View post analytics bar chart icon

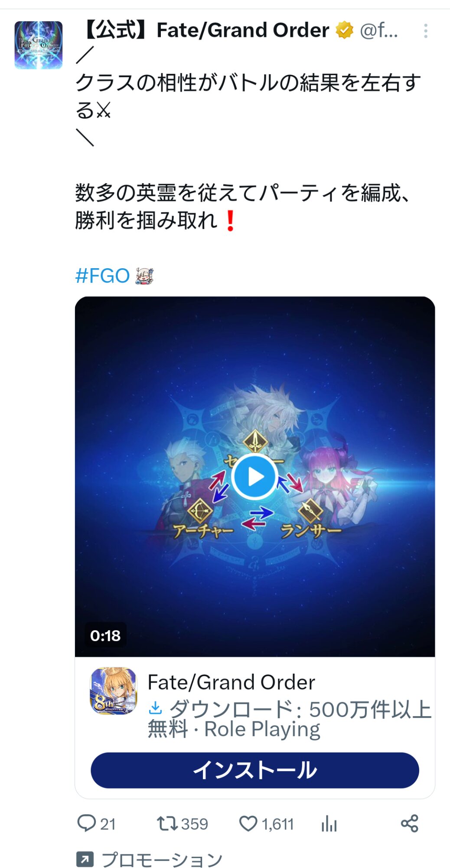point(329,823)
